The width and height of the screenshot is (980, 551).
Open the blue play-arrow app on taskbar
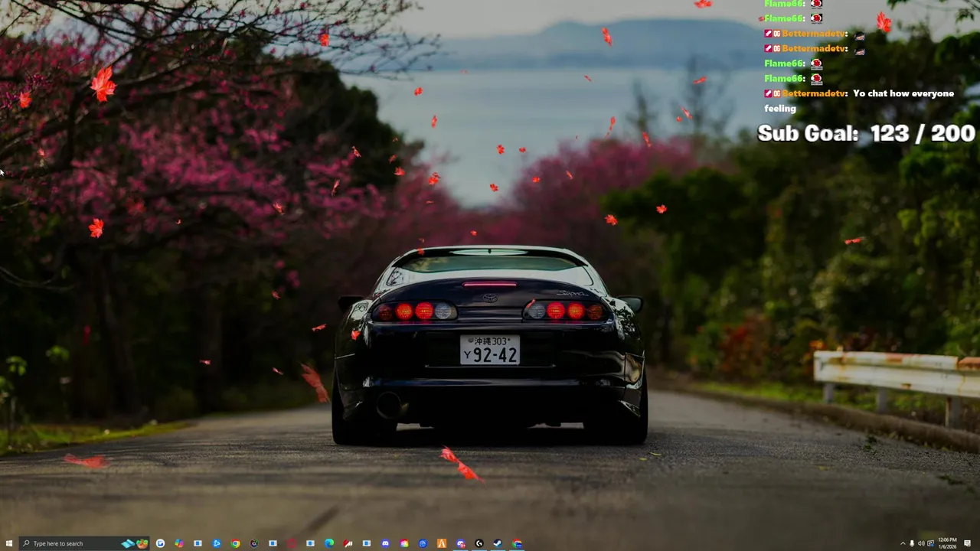[x=217, y=543]
